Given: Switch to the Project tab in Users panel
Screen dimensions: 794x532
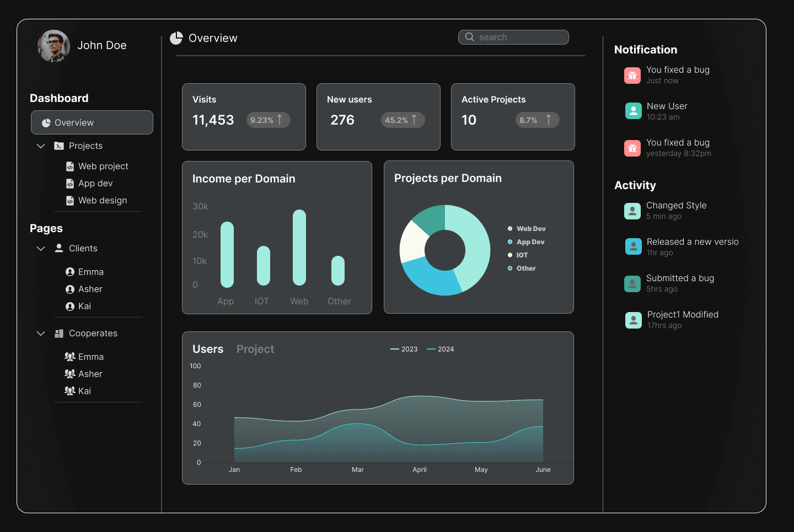Looking at the screenshot, I should 255,349.
